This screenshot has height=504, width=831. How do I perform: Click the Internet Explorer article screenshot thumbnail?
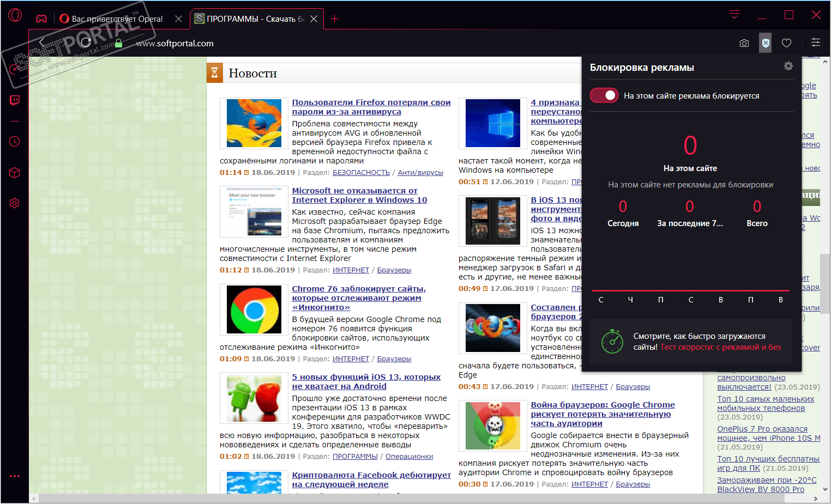click(254, 211)
